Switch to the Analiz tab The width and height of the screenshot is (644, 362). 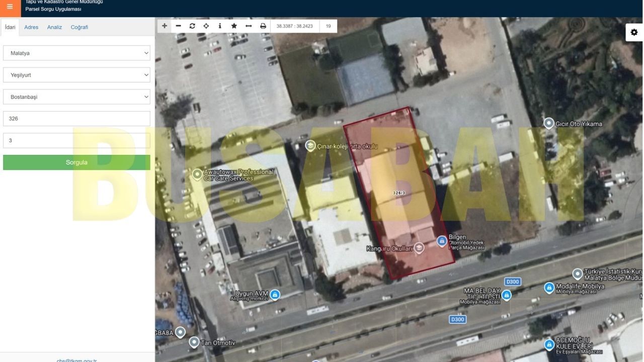(54, 27)
